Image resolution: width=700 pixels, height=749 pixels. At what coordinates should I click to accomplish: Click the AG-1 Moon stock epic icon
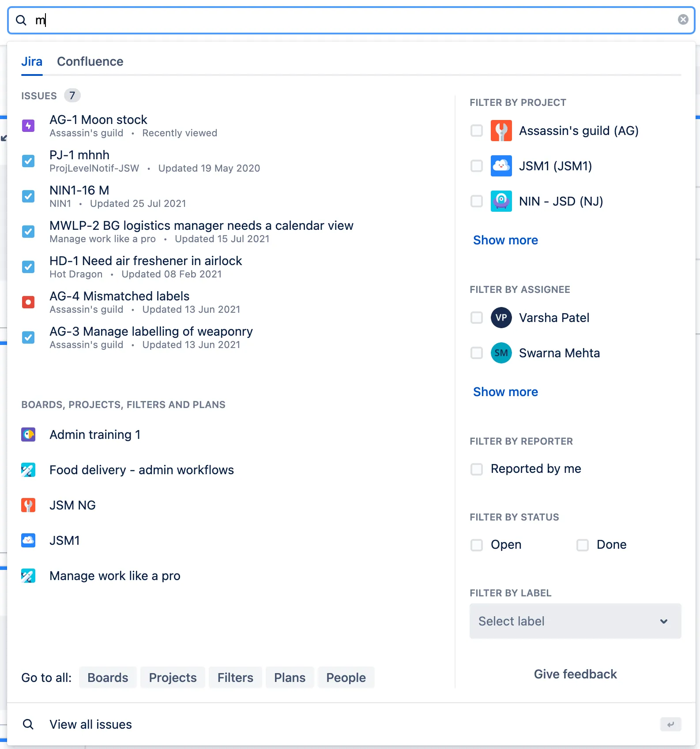coord(28,126)
